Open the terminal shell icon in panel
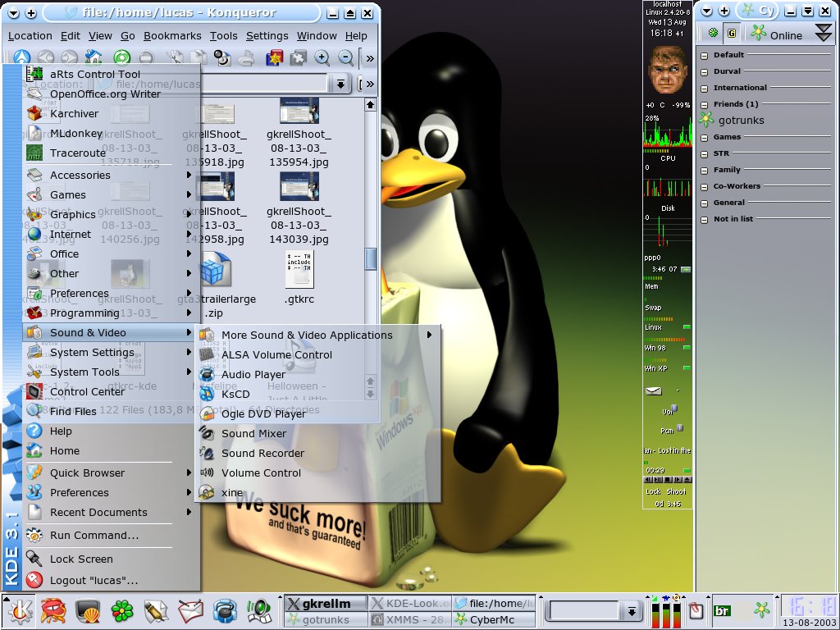This screenshot has width=840, height=630. [x=87, y=610]
